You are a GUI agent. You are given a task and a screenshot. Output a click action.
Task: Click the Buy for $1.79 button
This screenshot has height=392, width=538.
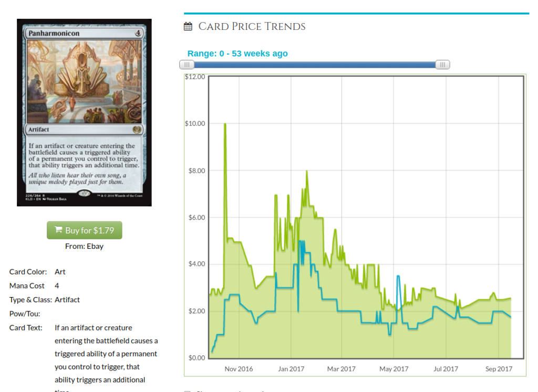(x=85, y=230)
